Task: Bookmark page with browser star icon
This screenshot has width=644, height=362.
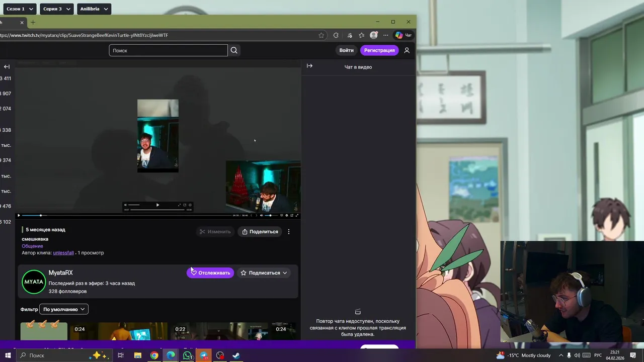Action: click(321, 35)
